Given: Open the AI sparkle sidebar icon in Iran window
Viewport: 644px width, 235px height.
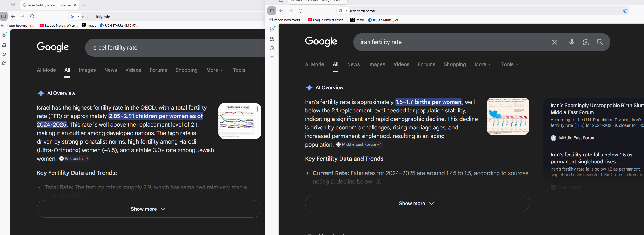Looking at the screenshot, I should [272, 29].
